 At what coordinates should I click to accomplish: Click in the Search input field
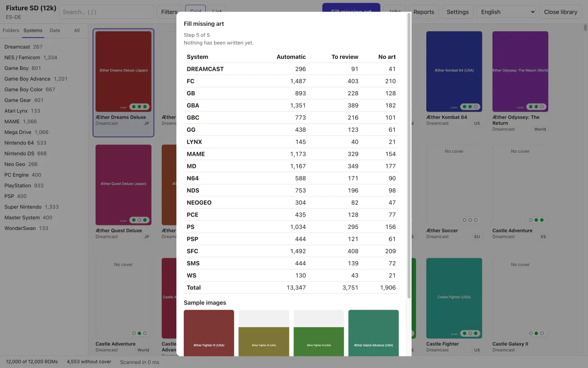pos(107,12)
